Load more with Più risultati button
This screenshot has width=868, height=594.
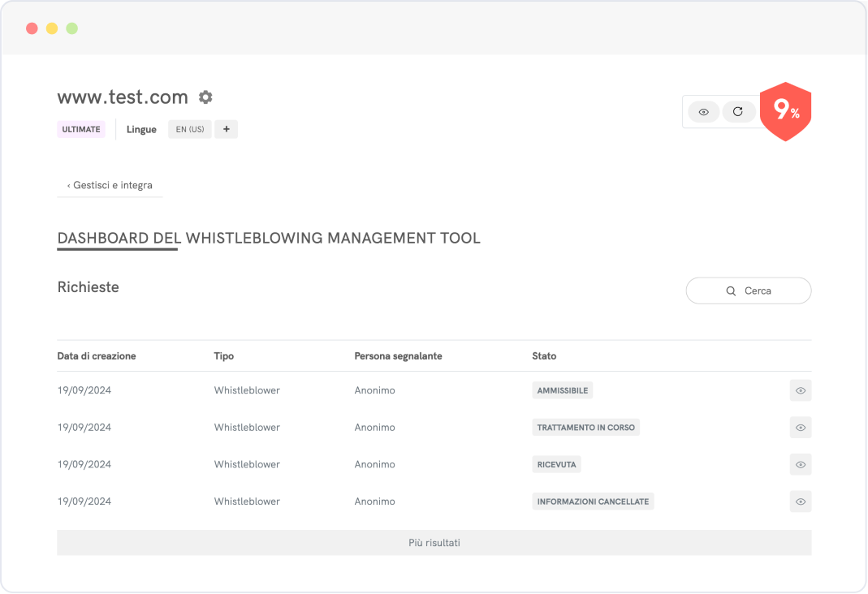(x=434, y=543)
